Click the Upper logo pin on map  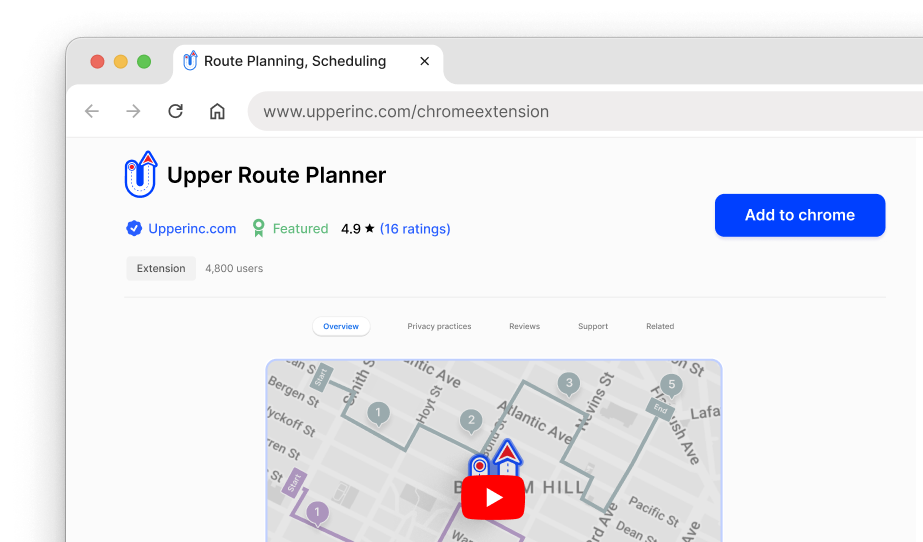coord(495,458)
